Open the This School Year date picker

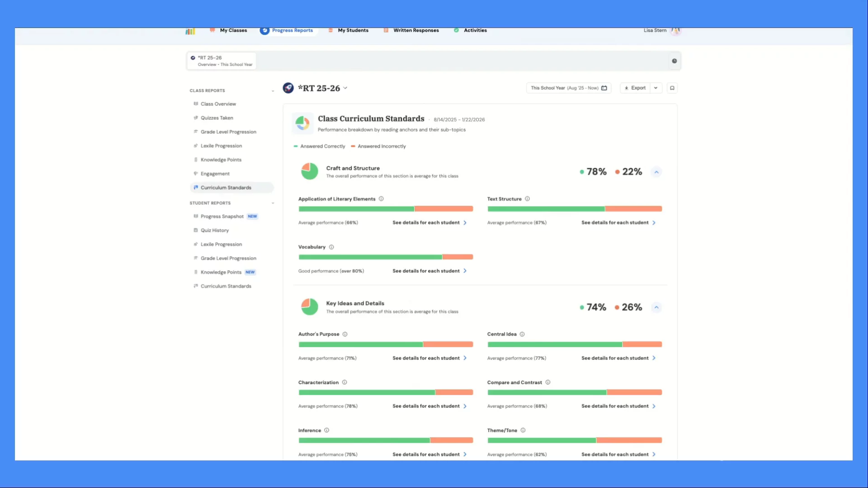click(x=568, y=88)
